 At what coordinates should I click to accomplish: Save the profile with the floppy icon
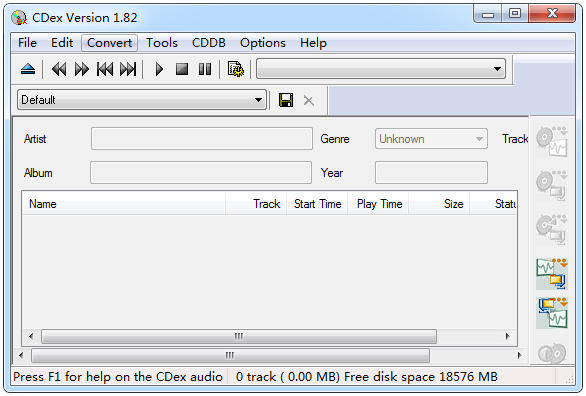point(286,100)
